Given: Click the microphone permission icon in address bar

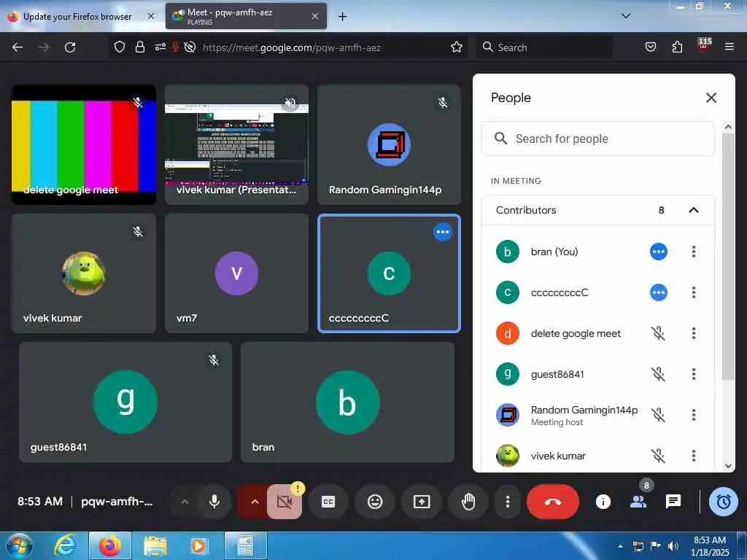Looking at the screenshot, I should click(x=175, y=47).
